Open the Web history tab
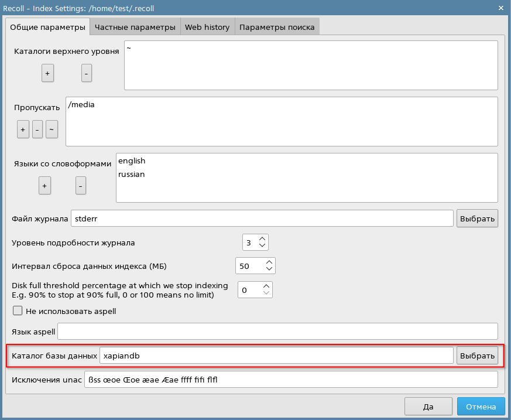 pyautogui.click(x=207, y=27)
